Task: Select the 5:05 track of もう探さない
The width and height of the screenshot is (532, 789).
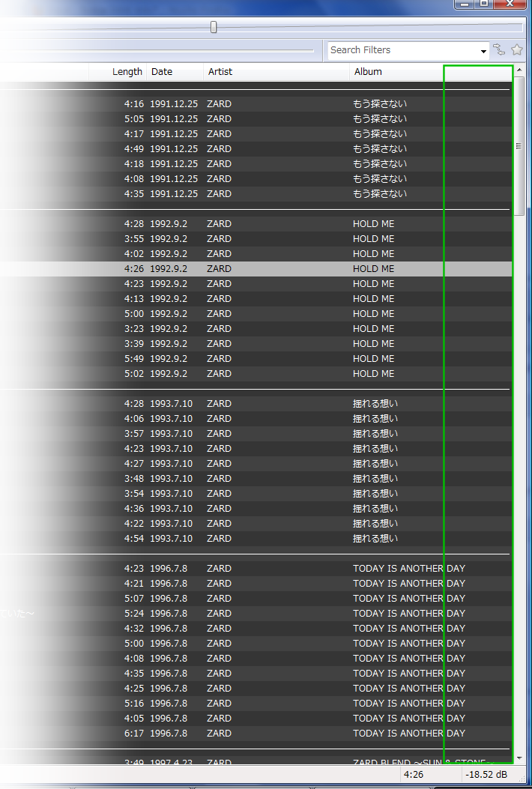Action: point(256,118)
